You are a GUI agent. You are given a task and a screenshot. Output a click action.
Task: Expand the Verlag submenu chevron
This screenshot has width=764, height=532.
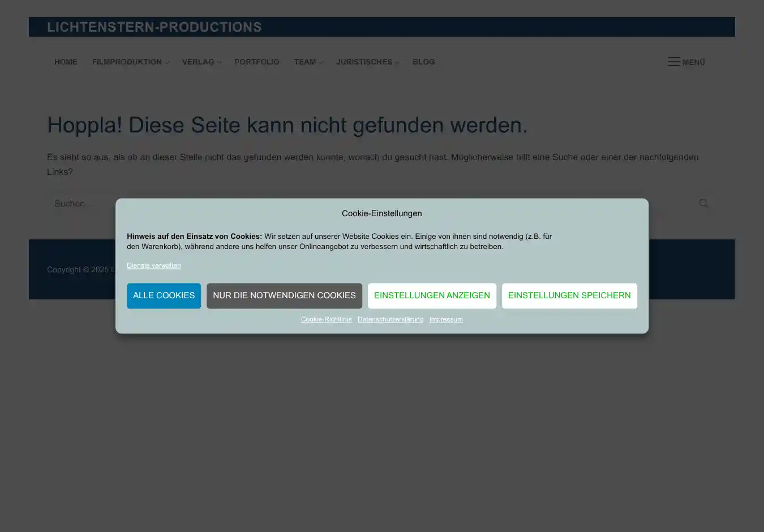coord(220,63)
